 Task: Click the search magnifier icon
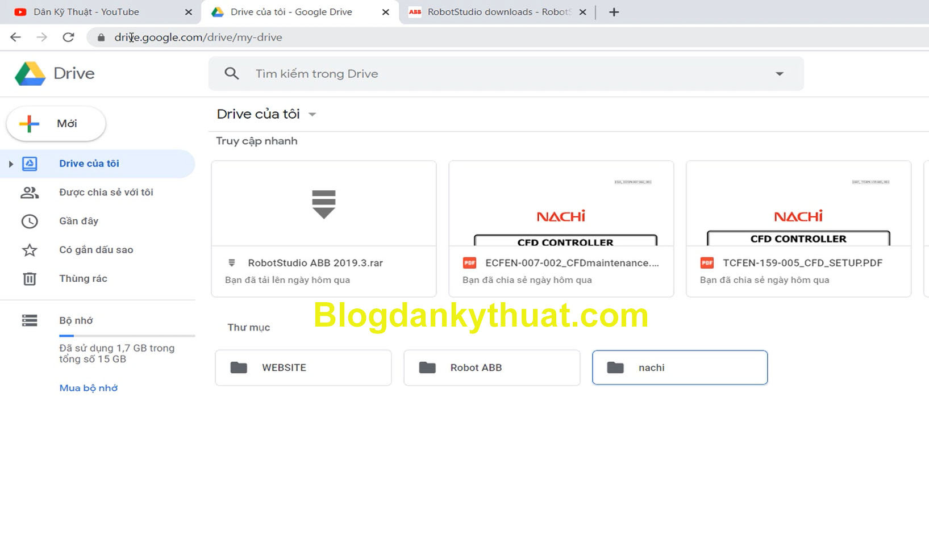click(x=231, y=73)
